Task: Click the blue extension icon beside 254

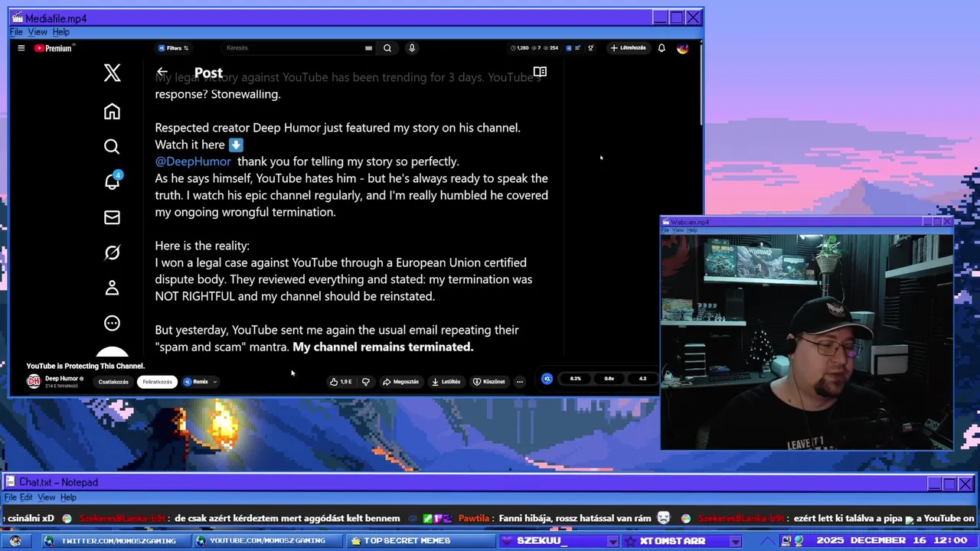Action: coord(569,47)
